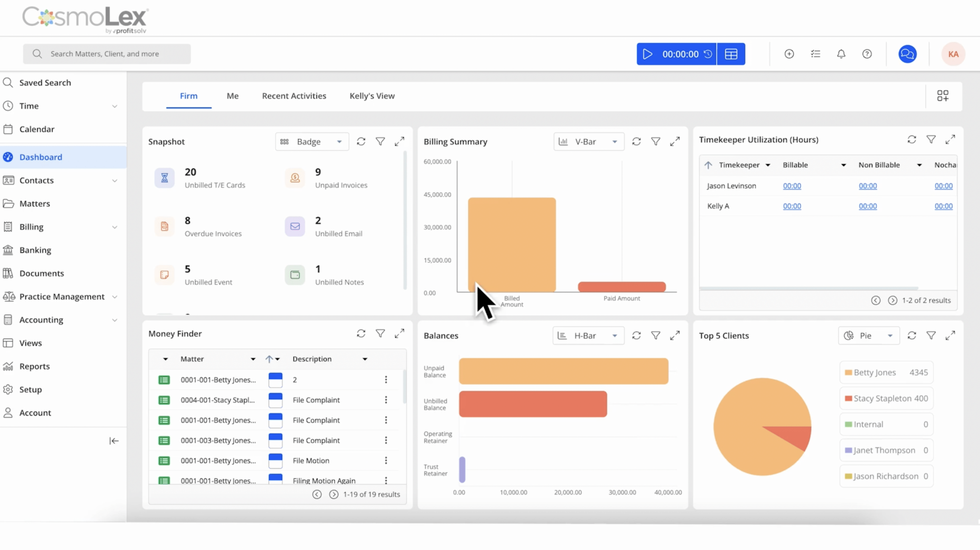Refresh the Snapshot widget

tap(361, 142)
